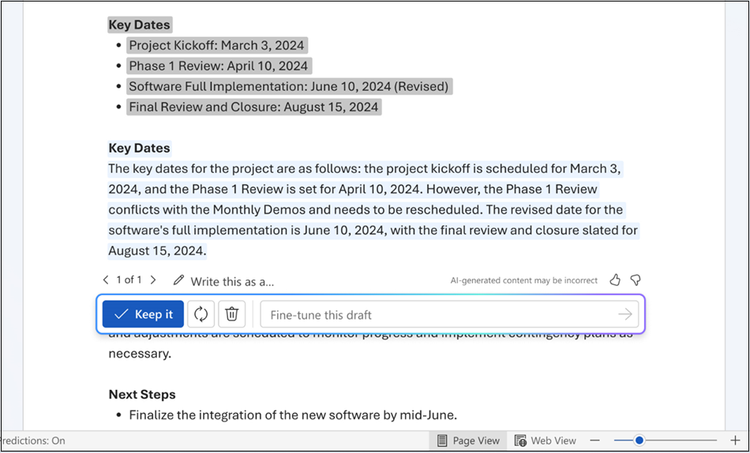Submit the fine-tune arrow button
The width and height of the screenshot is (750, 453).
[625, 314]
